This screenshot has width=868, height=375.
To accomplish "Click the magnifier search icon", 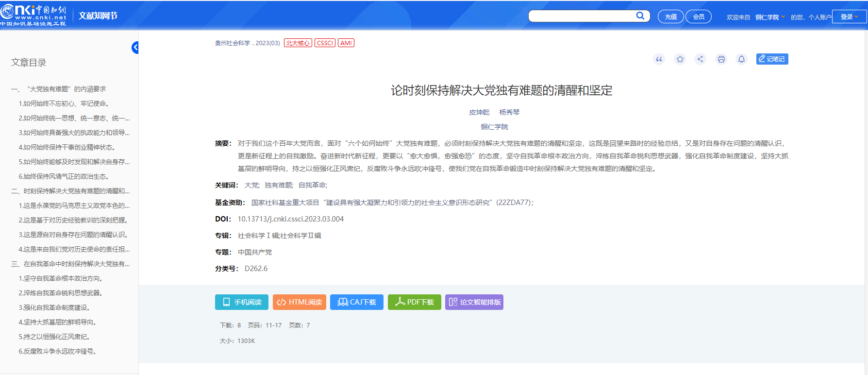I will point(640,16).
